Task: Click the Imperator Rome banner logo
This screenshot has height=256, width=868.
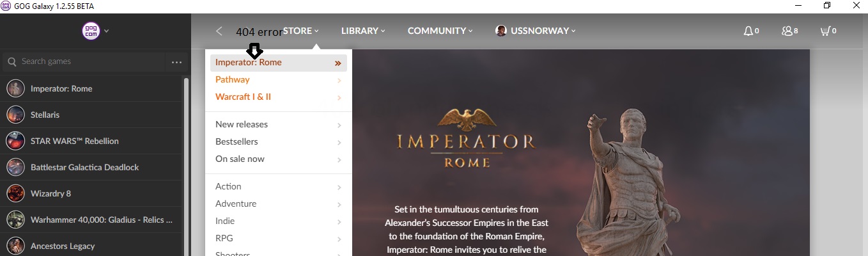Action: pyautogui.click(x=466, y=138)
